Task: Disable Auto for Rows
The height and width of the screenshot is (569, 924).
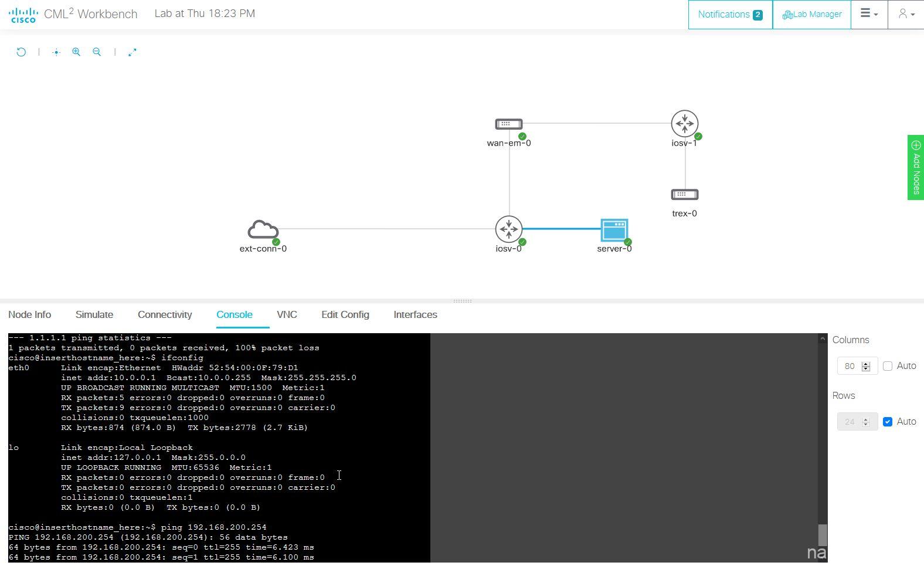Action: 888,422
